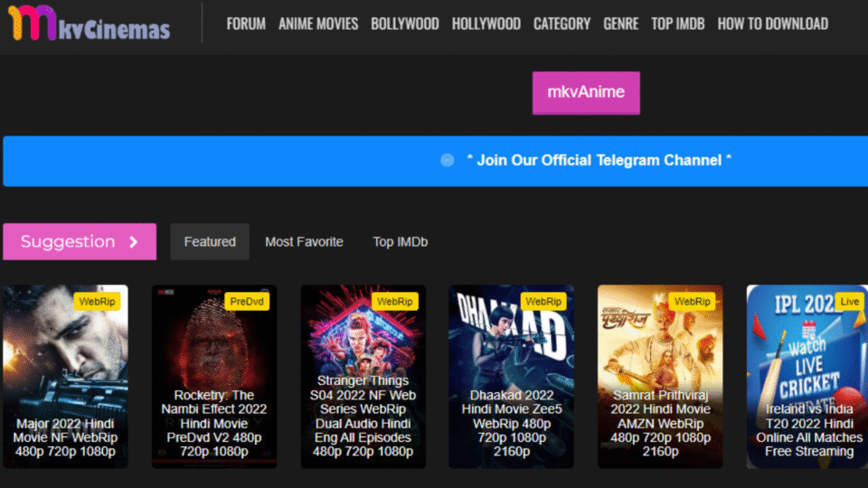Viewport: 868px width, 488px height.
Task: Click WebRip badge on Major poster
Action: pos(97,302)
